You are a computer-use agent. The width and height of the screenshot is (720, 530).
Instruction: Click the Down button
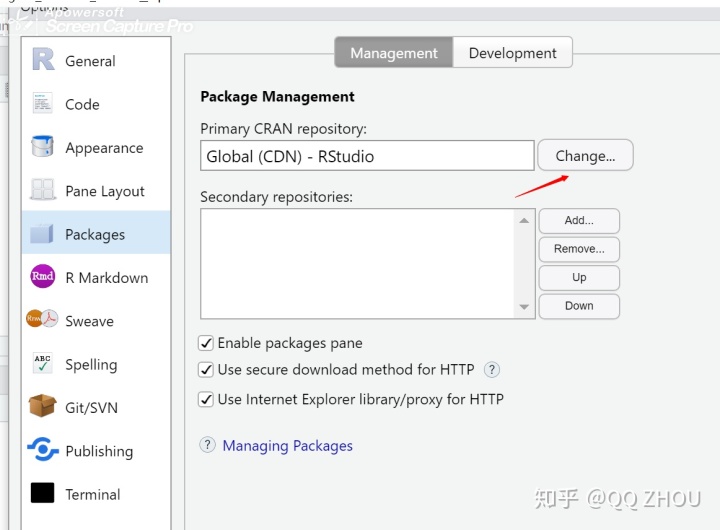(579, 306)
